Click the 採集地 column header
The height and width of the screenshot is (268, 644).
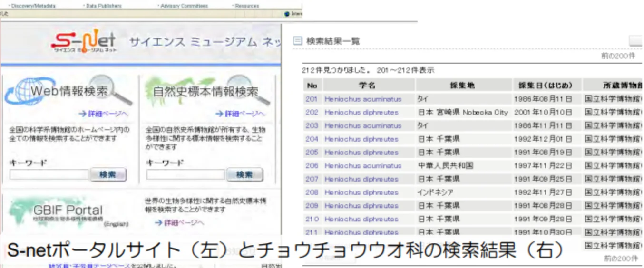(463, 86)
